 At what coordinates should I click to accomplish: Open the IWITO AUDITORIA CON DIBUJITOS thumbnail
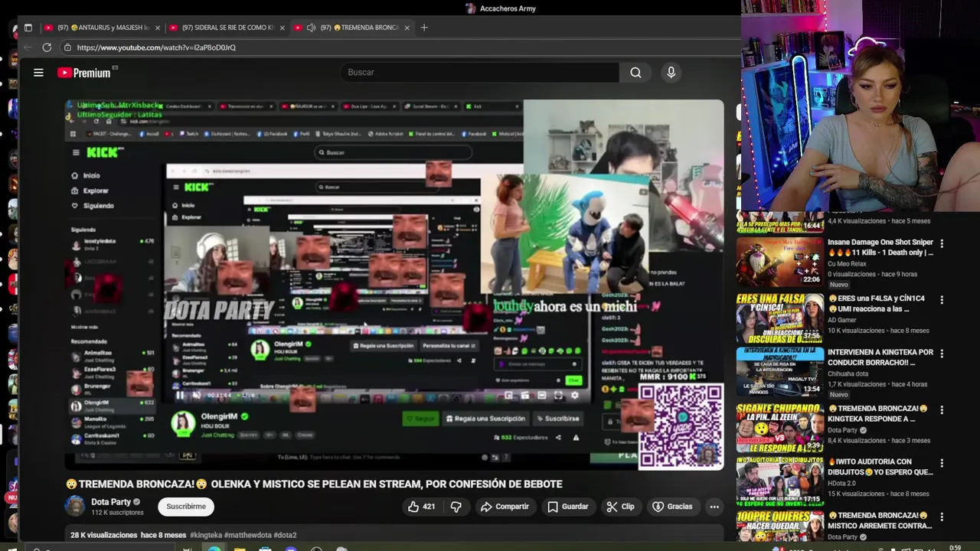pyautogui.click(x=779, y=481)
